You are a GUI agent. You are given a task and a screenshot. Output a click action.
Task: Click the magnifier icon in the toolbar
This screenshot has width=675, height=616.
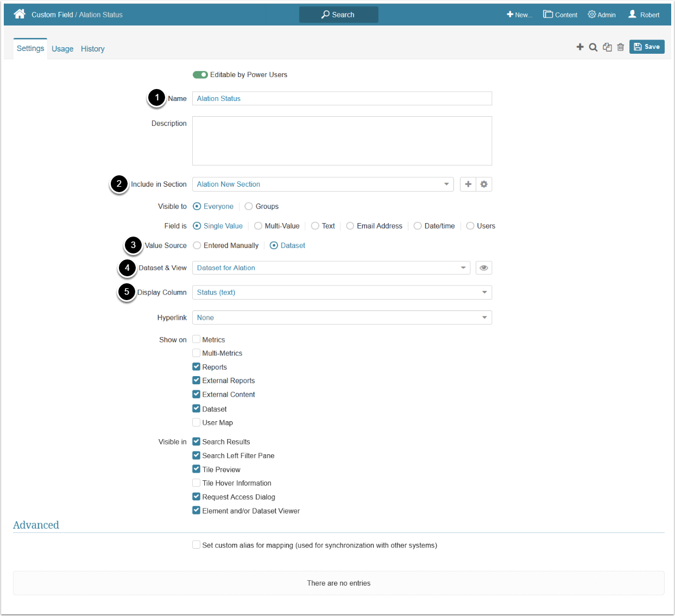tap(594, 47)
